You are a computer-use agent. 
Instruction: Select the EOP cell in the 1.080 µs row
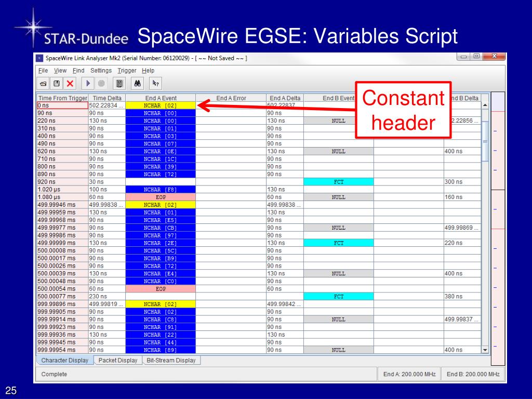tap(161, 197)
